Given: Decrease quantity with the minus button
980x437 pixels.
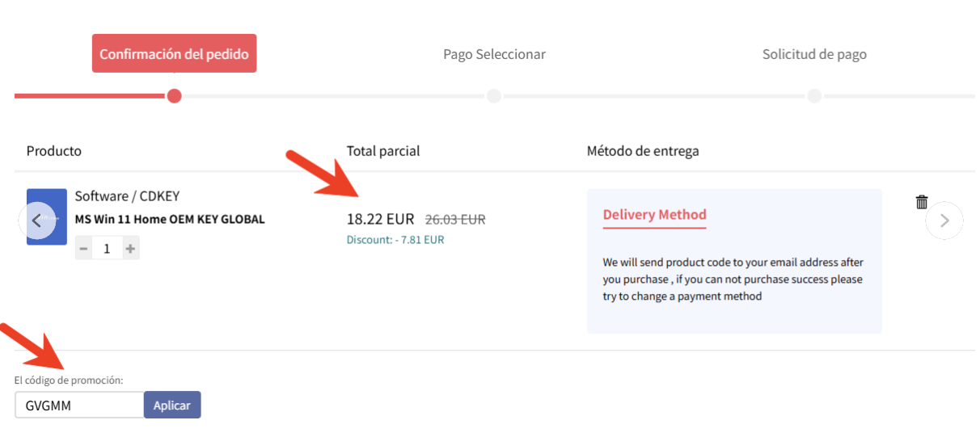Looking at the screenshot, I should point(84,249).
